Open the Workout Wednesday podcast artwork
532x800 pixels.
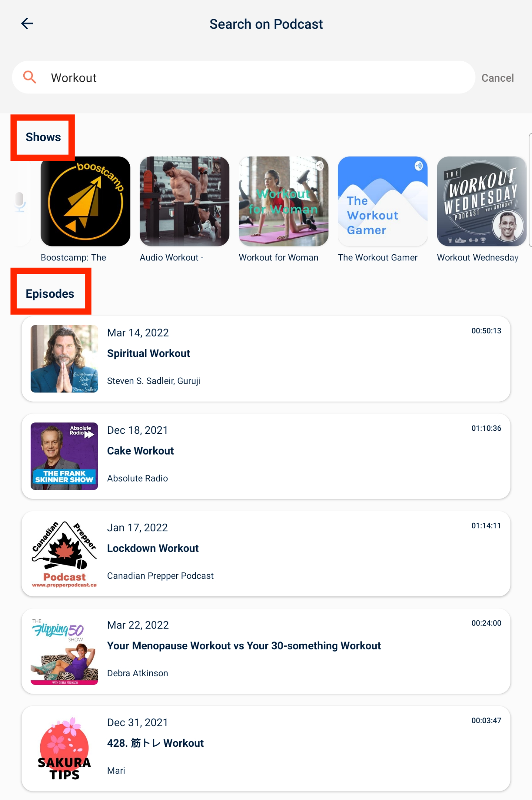[x=481, y=201]
